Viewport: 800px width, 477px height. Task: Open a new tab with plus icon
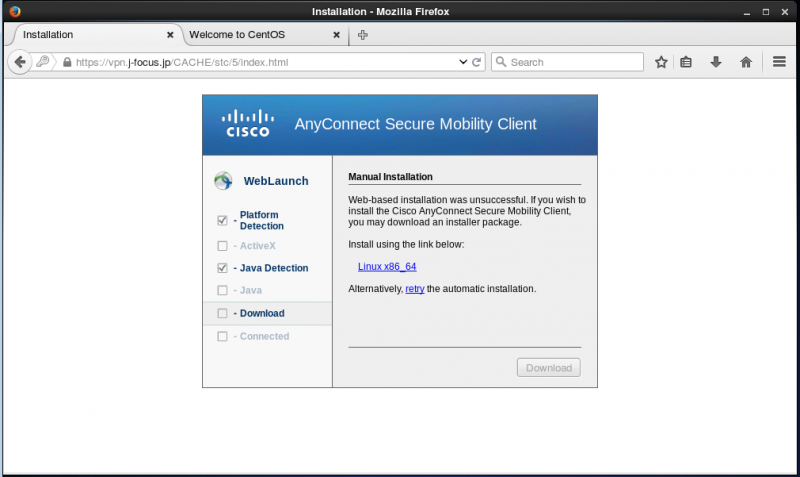[x=362, y=35]
